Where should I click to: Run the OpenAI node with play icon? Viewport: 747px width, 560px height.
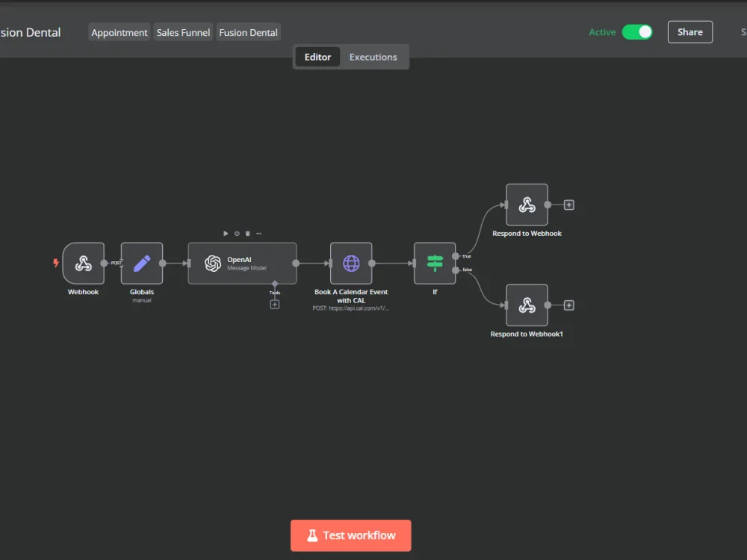click(x=226, y=233)
